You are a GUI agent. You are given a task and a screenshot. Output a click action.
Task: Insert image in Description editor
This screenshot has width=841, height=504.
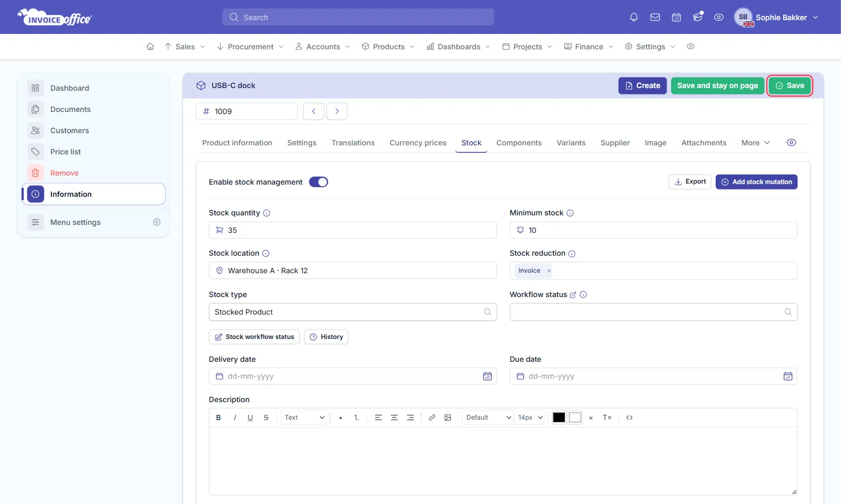click(x=448, y=418)
